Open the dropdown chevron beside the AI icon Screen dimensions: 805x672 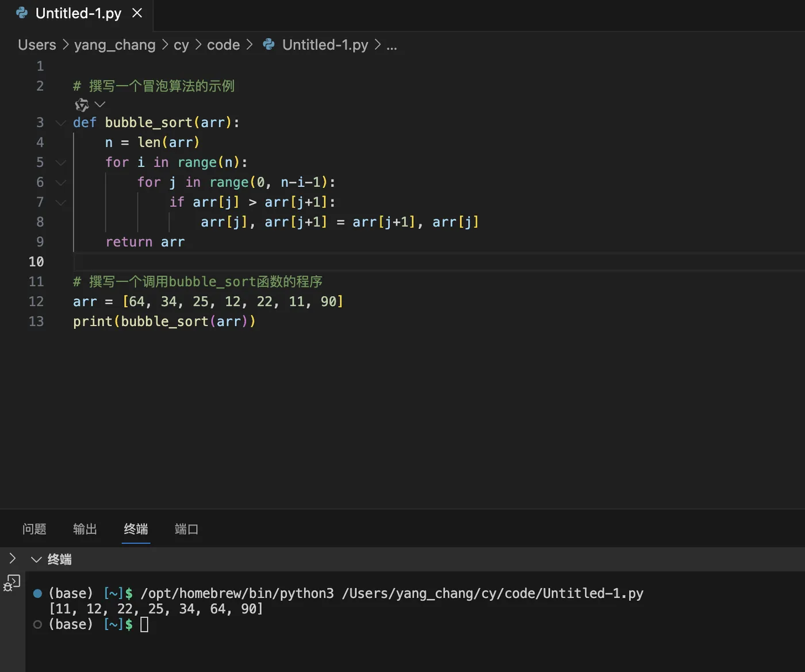click(x=100, y=104)
